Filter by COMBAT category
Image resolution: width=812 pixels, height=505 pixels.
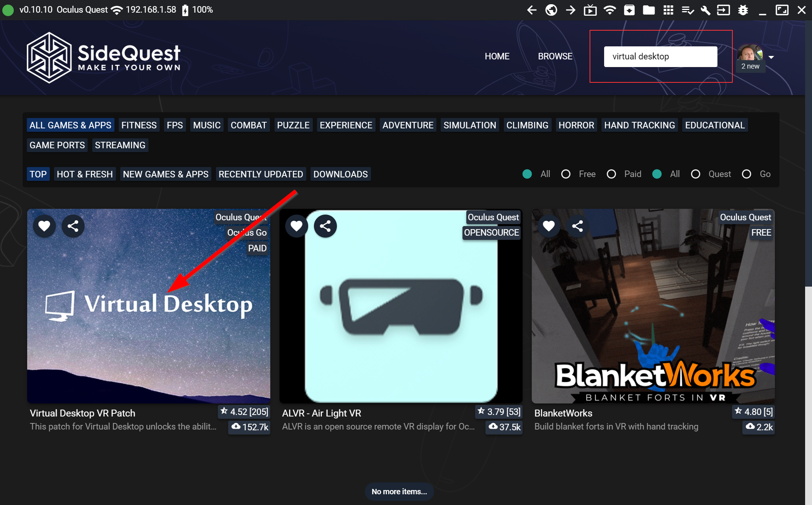[x=248, y=125]
